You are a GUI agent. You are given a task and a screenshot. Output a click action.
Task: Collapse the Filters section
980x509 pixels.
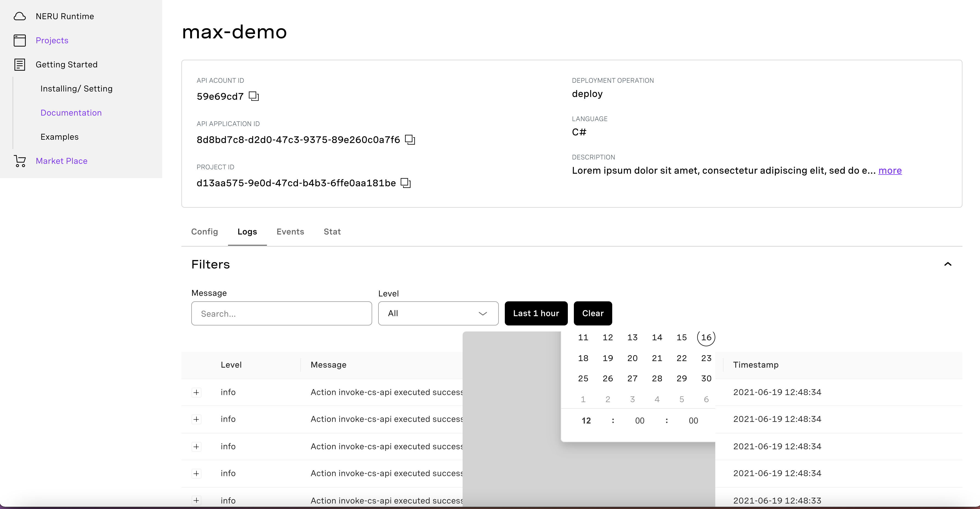tap(948, 264)
